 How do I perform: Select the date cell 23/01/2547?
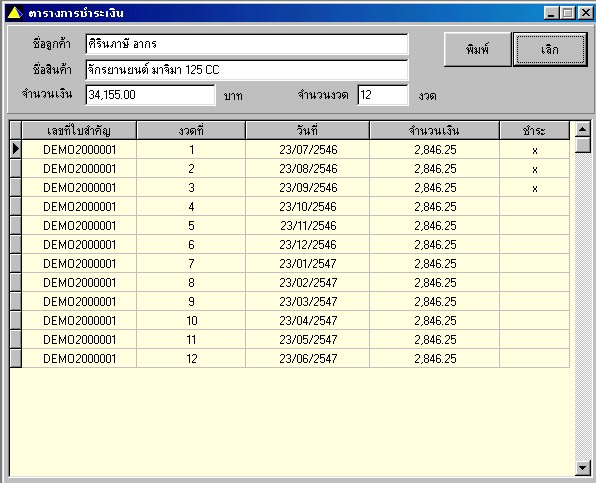(308, 263)
